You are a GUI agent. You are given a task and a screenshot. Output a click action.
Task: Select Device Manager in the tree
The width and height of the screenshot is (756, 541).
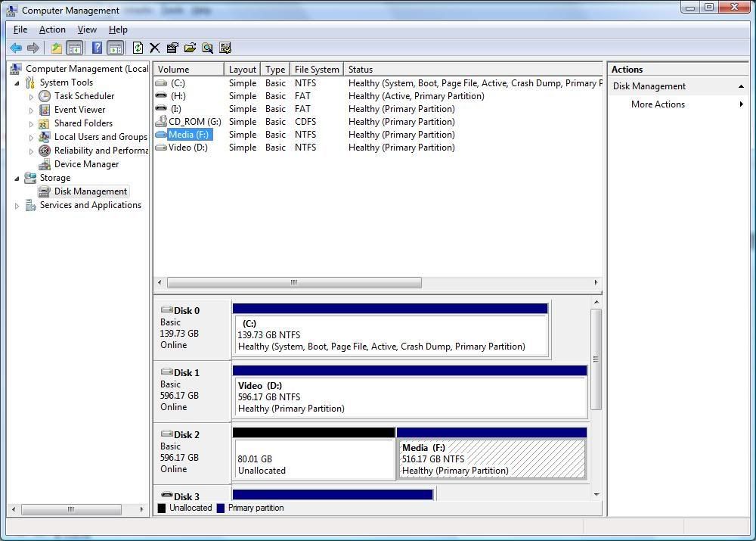(x=86, y=164)
